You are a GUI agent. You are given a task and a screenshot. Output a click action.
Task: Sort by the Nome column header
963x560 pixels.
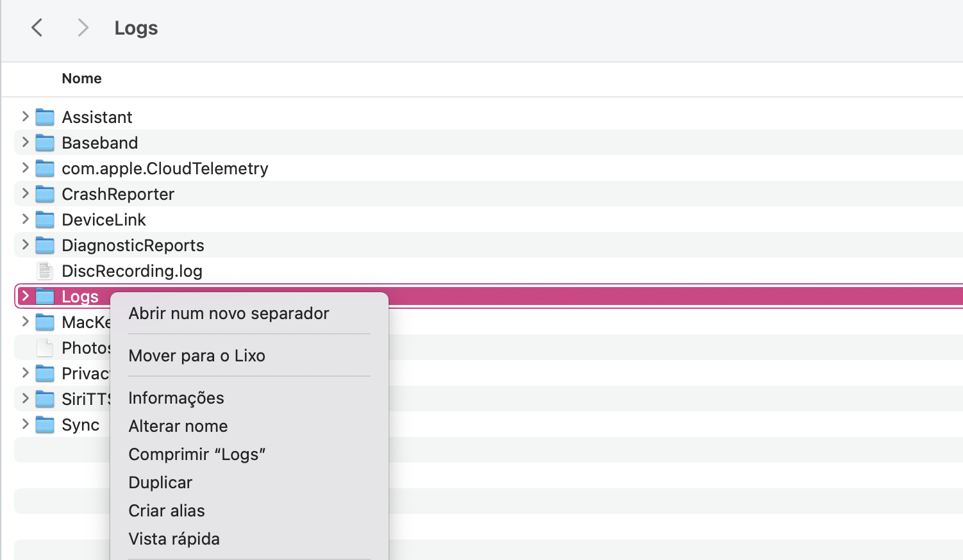[x=81, y=78]
